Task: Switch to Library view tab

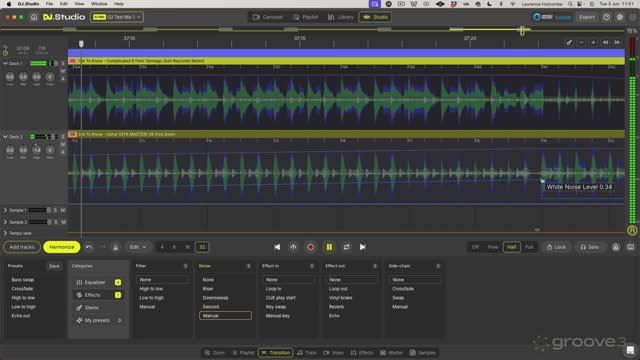Action: point(341,17)
